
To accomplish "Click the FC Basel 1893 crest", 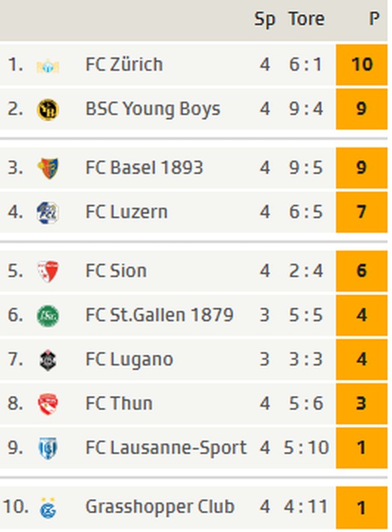I will click(x=48, y=168).
